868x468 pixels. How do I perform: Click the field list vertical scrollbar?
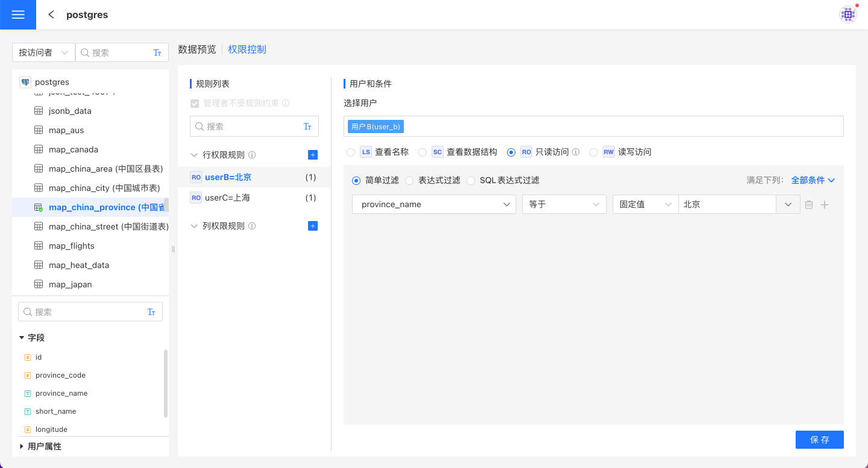coord(166,383)
